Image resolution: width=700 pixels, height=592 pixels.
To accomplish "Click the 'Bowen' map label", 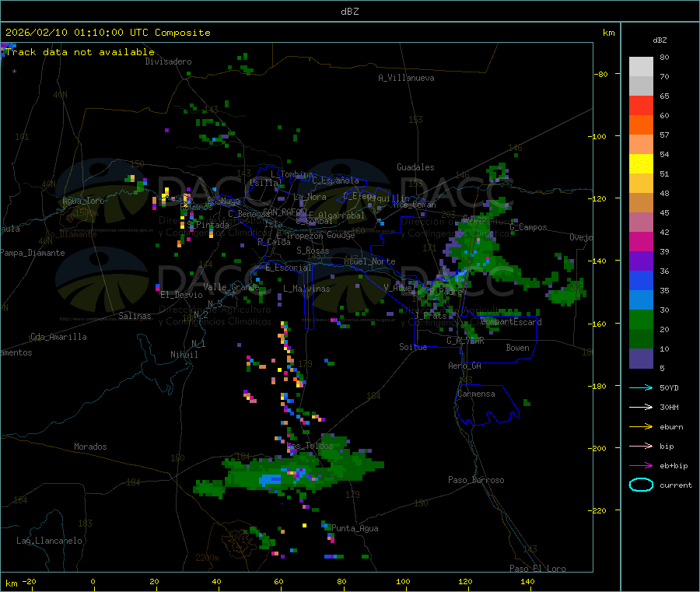I will click(517, 348).
